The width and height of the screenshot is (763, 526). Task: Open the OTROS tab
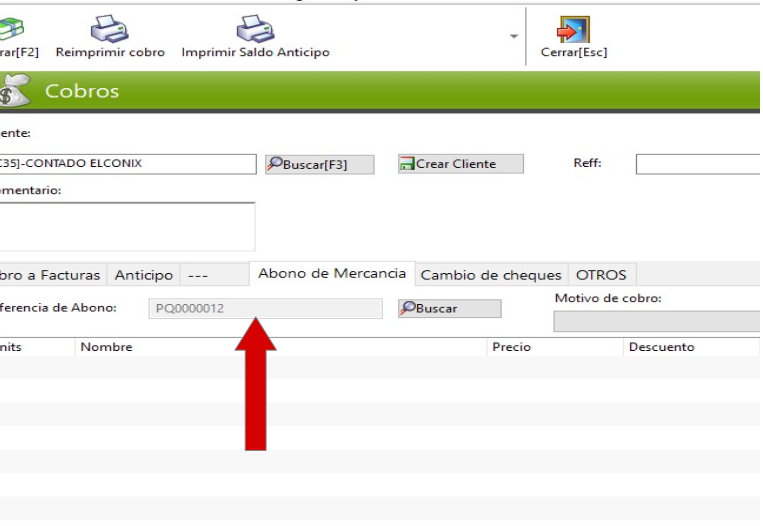pos(602,275)
